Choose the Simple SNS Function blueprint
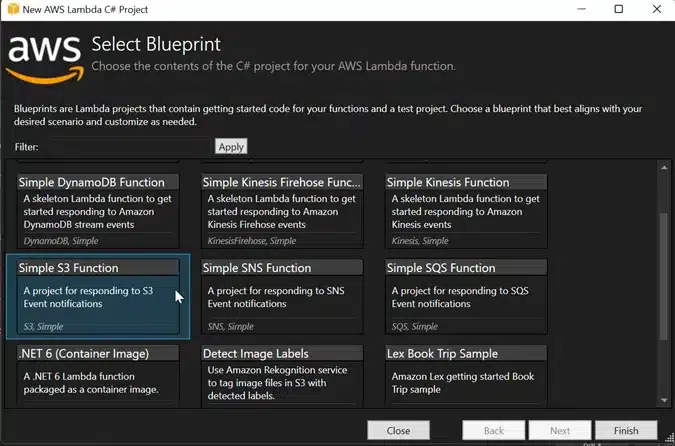 coord(282,296)
